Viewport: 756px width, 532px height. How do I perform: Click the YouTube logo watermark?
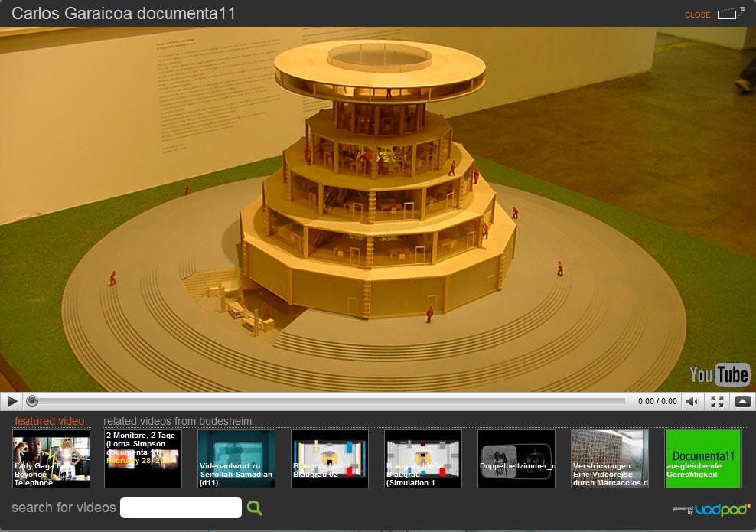[x=719, y=374]
